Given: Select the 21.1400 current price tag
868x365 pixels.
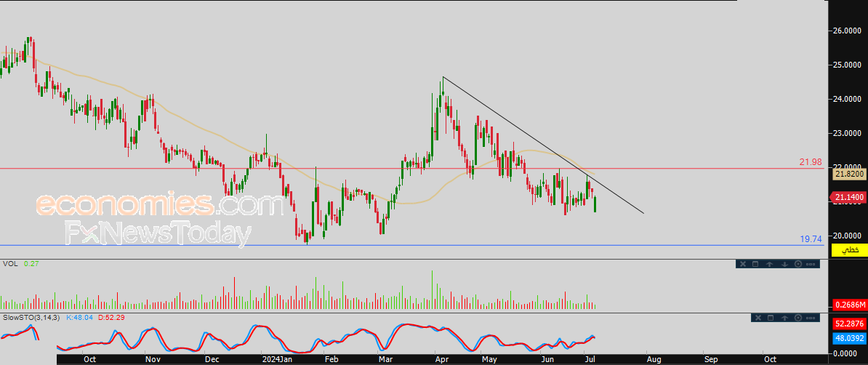Looking at the screenshot, I should [847, 196].
